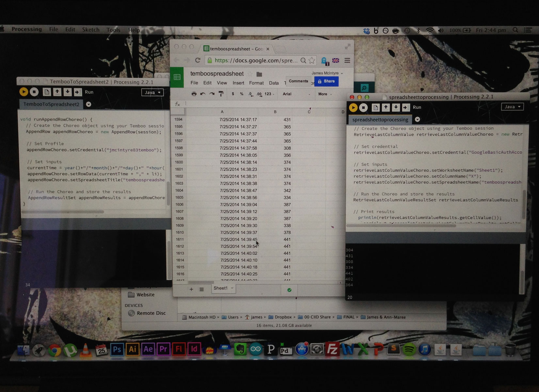The width and height of the screenshot is (539, 392).
Task: Open the Sheets File menu
Action: click(x=194, y=83)
